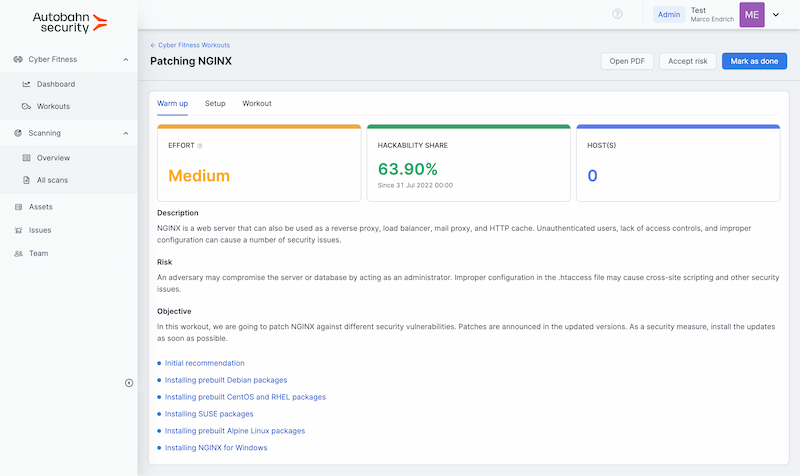This screenshot has height=476, width=800.
Task: Collapse the Cyber Fitness section
Action: (x=125, y=60)
